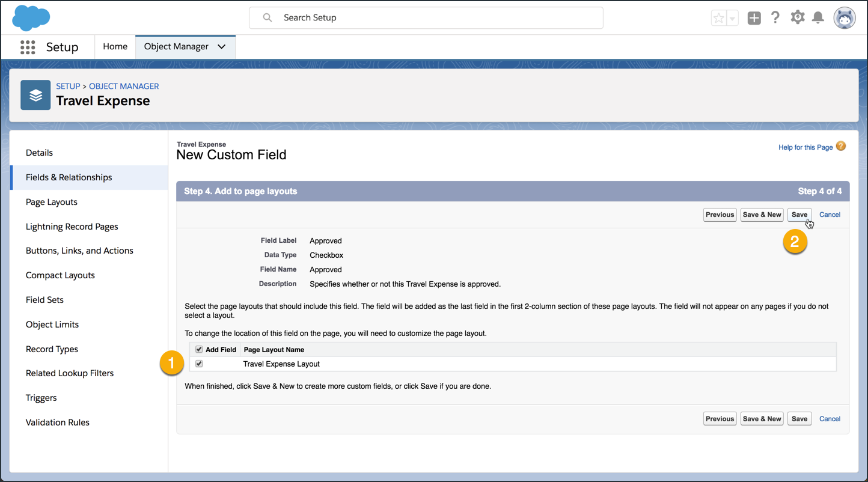The width and height of the screenshot is (868, 482).
Task: Click the bottom Save button
Action: coord(799,419)
